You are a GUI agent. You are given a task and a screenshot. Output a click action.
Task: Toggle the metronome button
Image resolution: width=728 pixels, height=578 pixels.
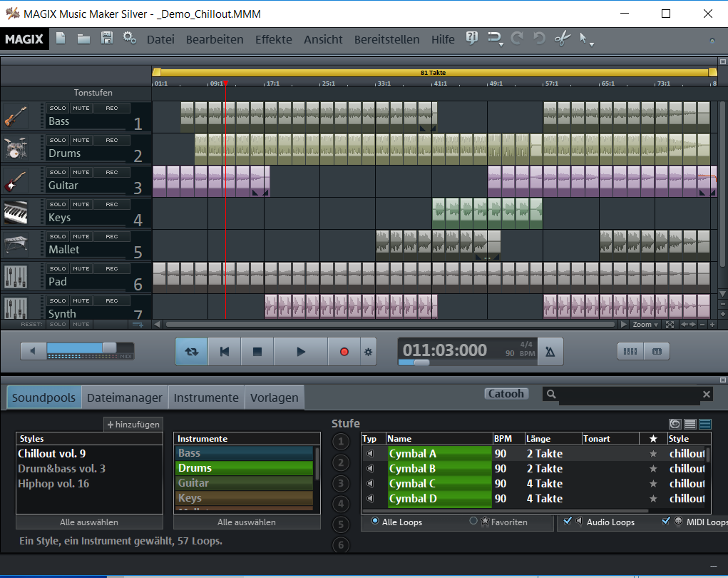coord(550,352)
